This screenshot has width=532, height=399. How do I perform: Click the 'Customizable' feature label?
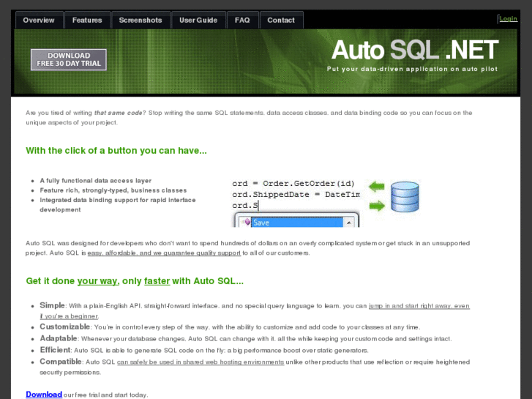[x=65, y=327]
